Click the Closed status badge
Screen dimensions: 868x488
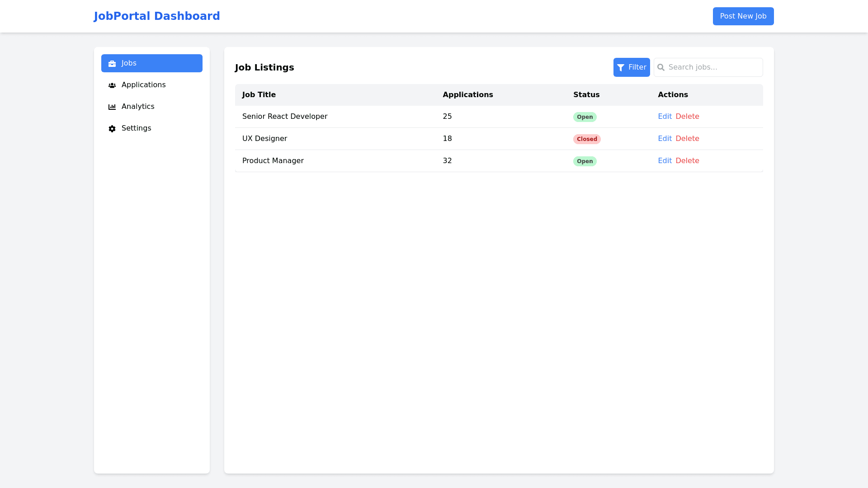587,139
